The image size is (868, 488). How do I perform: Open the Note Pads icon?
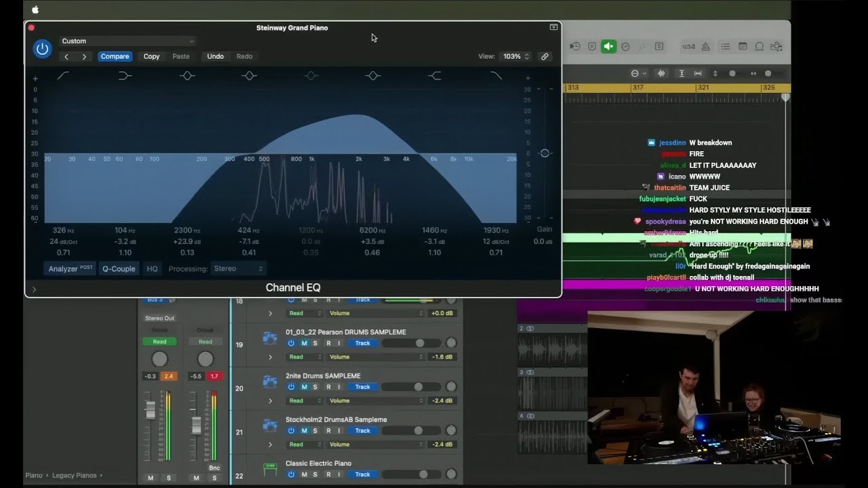(743, 46)
